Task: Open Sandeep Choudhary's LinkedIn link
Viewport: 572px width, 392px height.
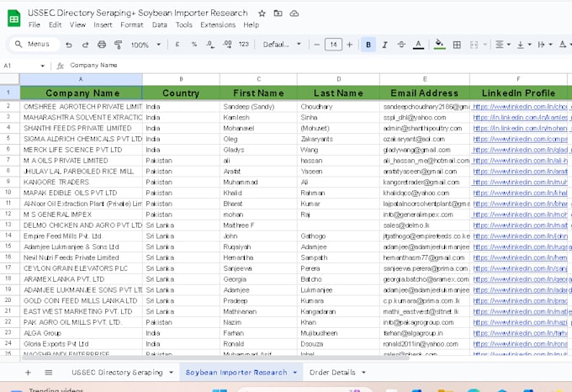Action: 520,107
